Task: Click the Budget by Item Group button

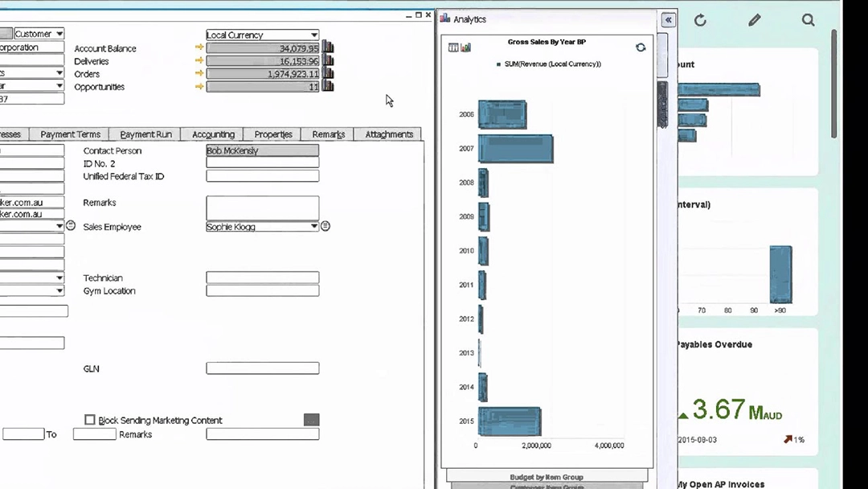Action: tap(547, 476)
